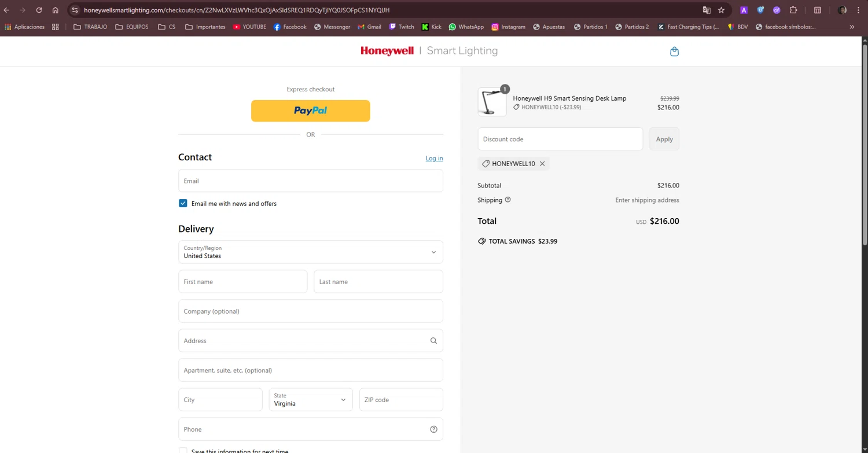Bookmark this page with the star icon

(x=721, y=10)
